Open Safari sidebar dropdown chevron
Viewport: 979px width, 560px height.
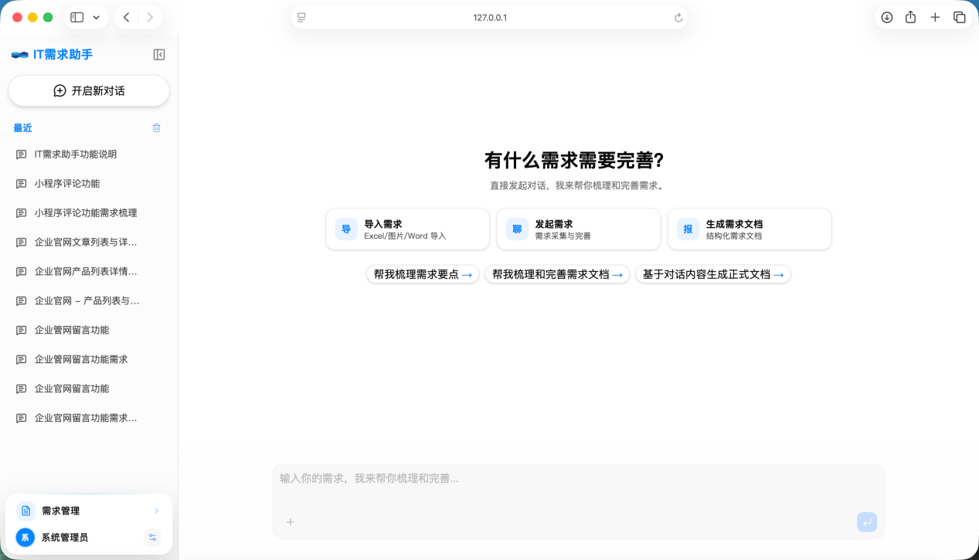[x=97, y=17]
